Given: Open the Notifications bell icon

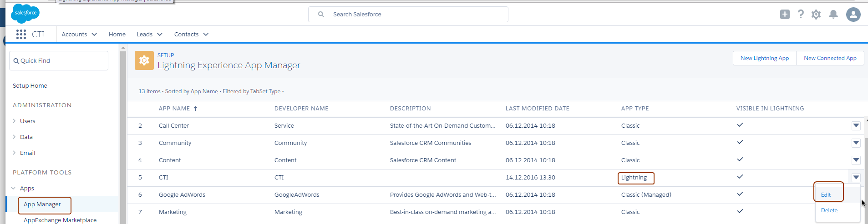Looking at the screenshot, I should pos(833,15).
